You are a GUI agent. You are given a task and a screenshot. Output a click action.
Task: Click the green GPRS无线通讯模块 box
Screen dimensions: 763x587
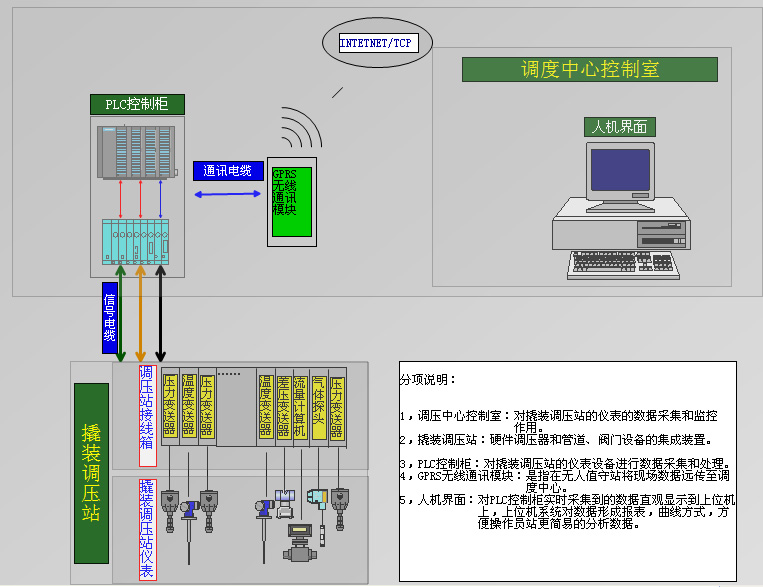click(291, 202)
